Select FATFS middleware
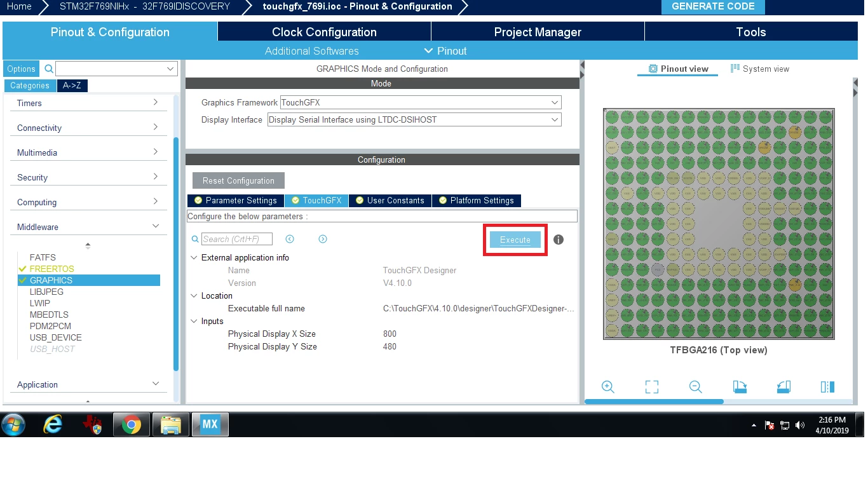This screenshot has height=488, width=868. [x=43, y=257]
